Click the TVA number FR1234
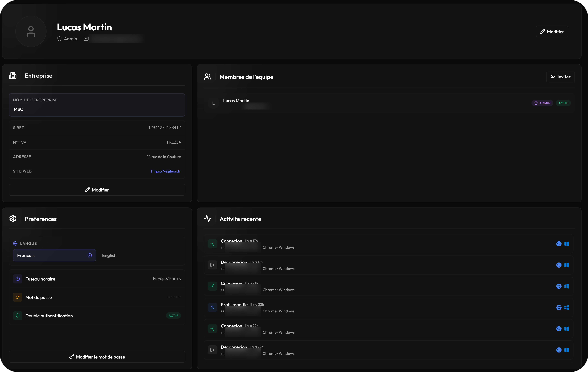 point(174,142)
